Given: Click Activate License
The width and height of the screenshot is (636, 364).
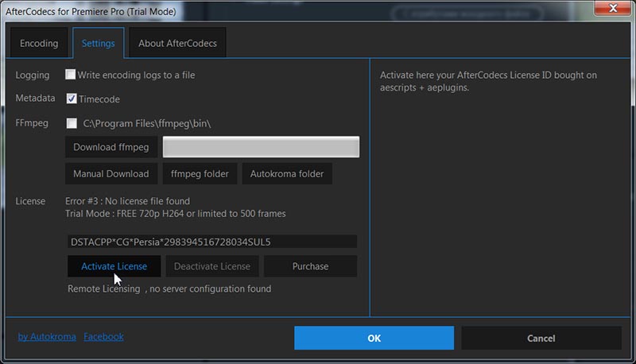Looking at the screenshot, I should (114, 266).
